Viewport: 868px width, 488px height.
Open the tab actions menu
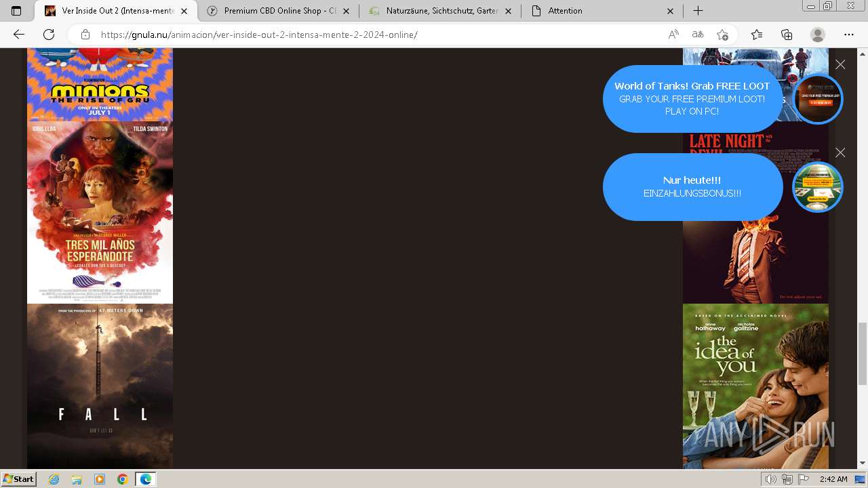tap(16, 11)
